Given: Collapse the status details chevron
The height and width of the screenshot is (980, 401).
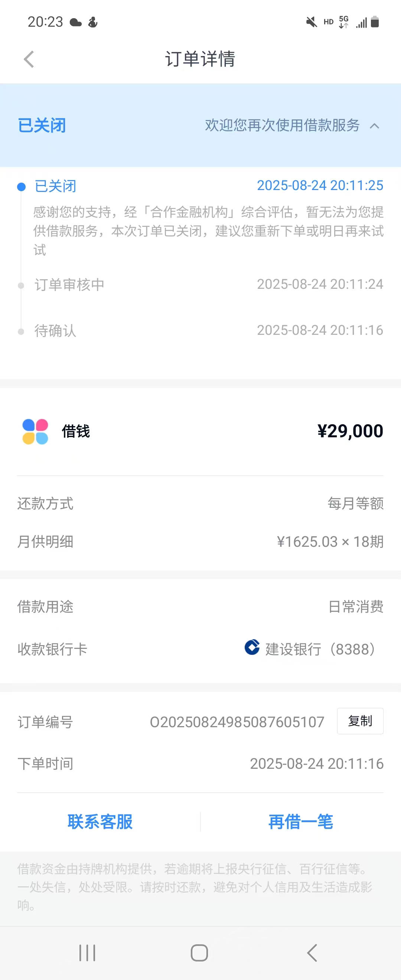Looking at the screenshot, I should (374, 126).
